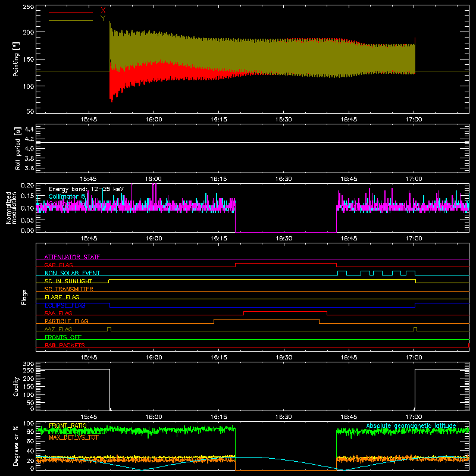This screenshot has width=476, height=476.
Task: Click the 16:00 label under the Quality plot
Action: 154,417
